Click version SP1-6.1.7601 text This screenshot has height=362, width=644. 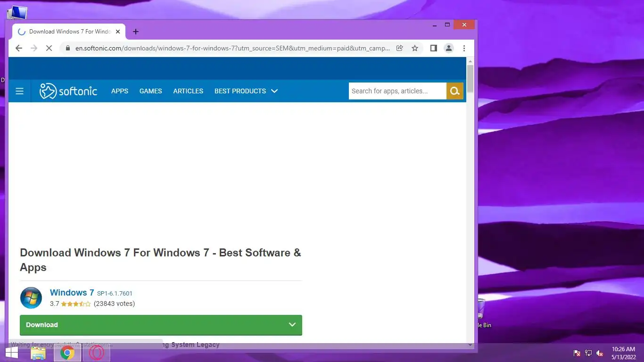115,293
